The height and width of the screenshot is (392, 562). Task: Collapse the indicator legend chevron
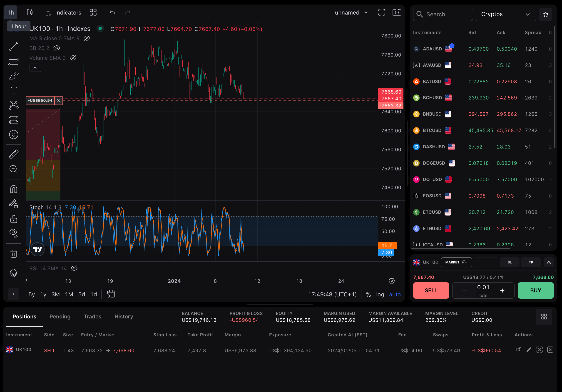(35, 68)
